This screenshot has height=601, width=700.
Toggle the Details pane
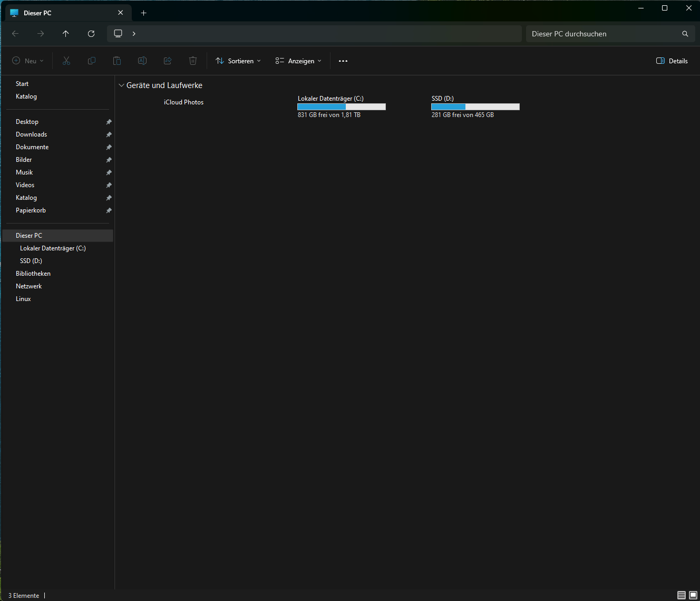pos(672,61)
